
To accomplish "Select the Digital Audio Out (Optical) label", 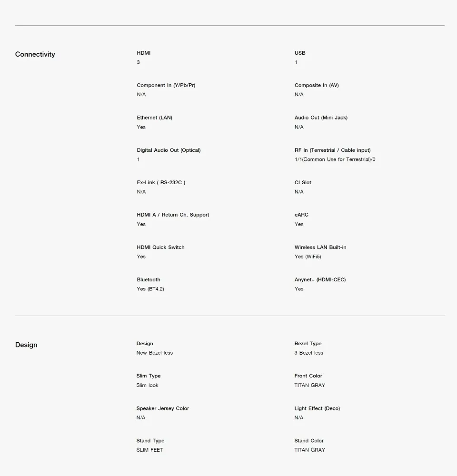I will (169, 150).
